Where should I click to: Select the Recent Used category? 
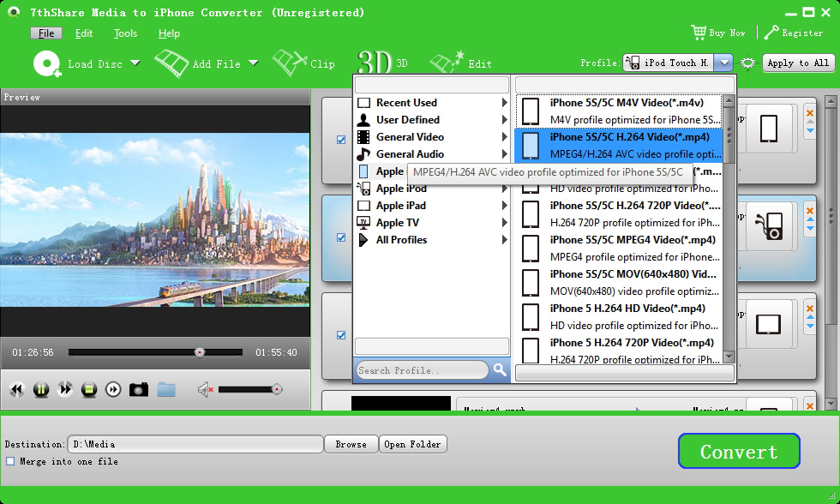click(x=432, y=102)
